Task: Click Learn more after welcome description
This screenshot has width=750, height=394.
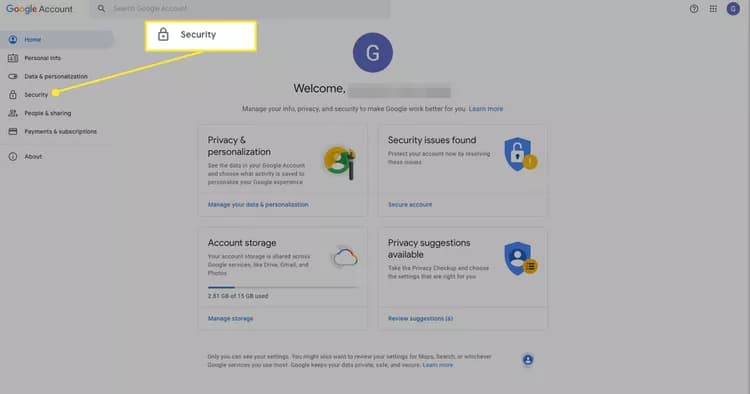Action: pyautogui.click(x=485, y=109)
